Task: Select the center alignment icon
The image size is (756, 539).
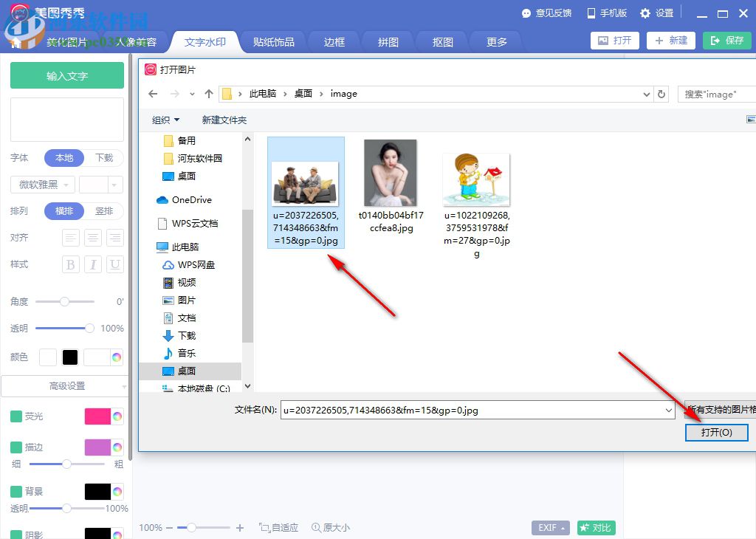Action: coord(92,238)
